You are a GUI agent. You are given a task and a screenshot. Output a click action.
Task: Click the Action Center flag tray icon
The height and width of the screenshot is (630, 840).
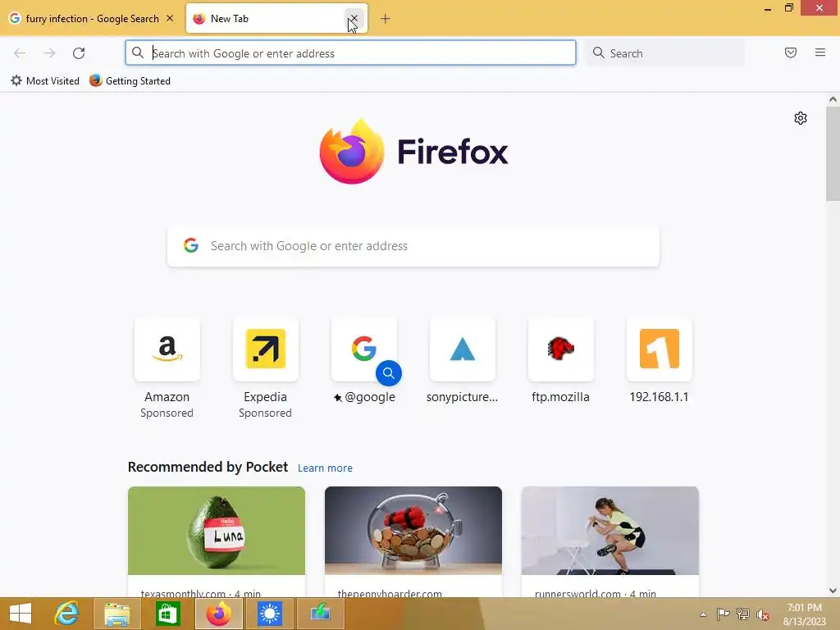pyautogui.click(x=724, y=614)
